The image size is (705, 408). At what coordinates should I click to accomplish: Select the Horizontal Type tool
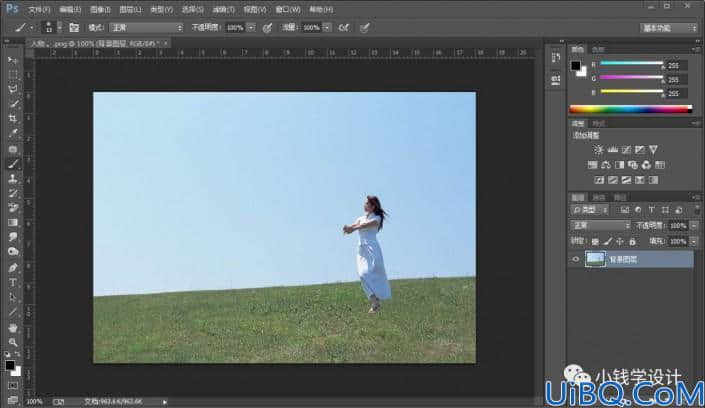pyautogui.click(x=13, y=283)
